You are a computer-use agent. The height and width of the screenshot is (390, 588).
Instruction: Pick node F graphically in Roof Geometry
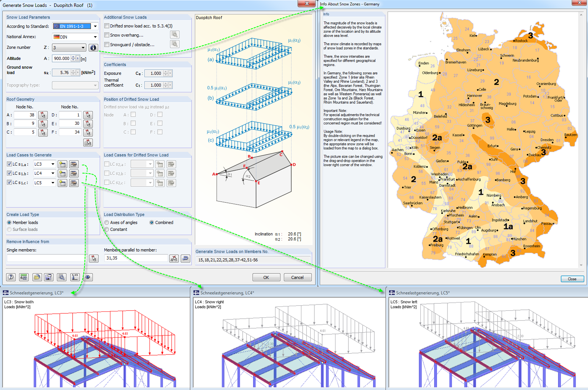pos(88,132)
